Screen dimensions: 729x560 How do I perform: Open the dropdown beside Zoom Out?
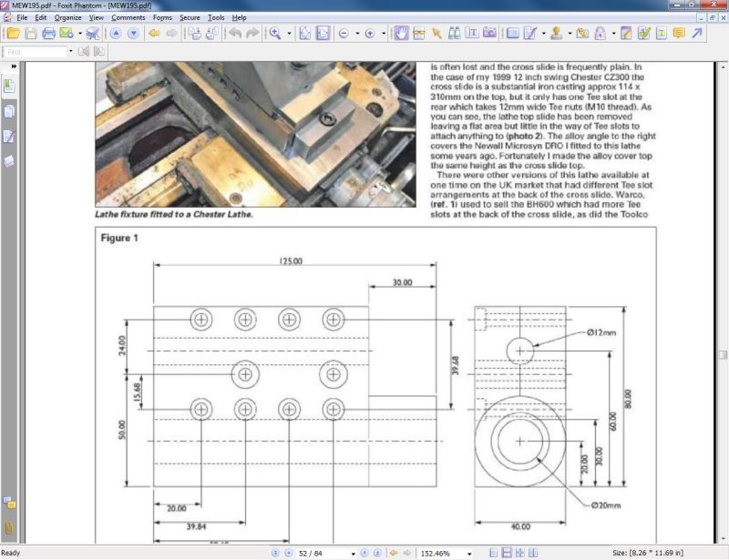click(x=357, y=34)
